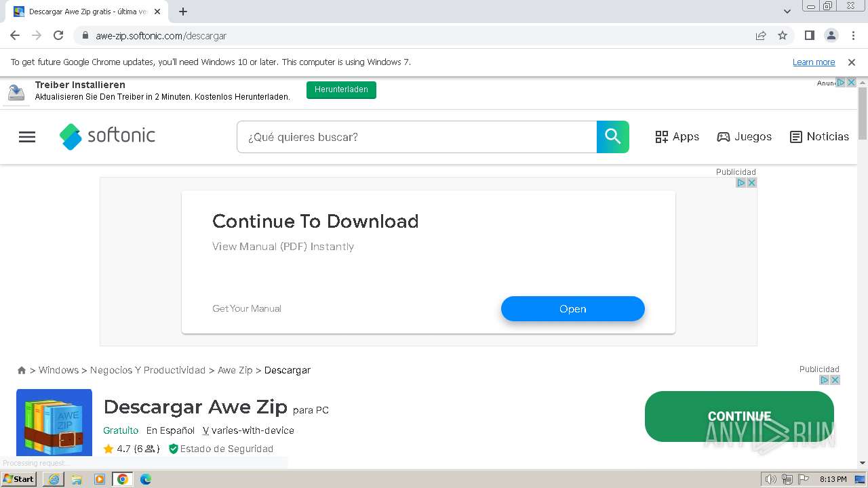Open AdChoices info on top banner
Viewport: 868px width, 488px height.
point(841,83)
